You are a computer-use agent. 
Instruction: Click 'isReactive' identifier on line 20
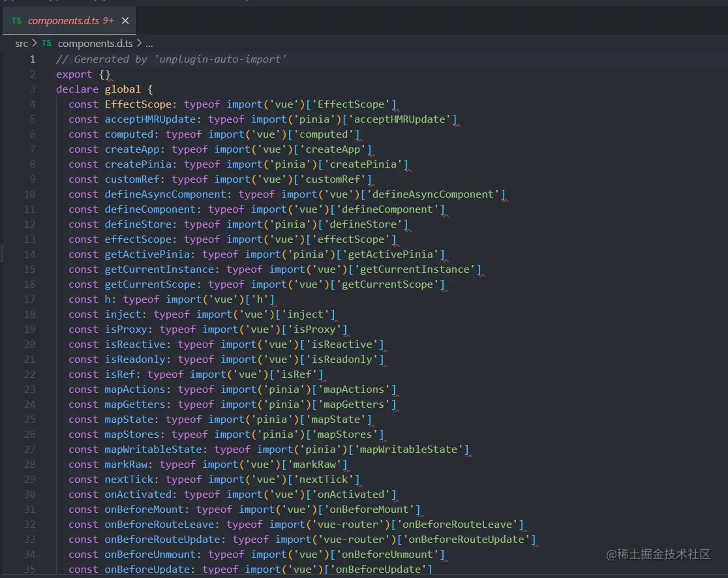(134, 344)
